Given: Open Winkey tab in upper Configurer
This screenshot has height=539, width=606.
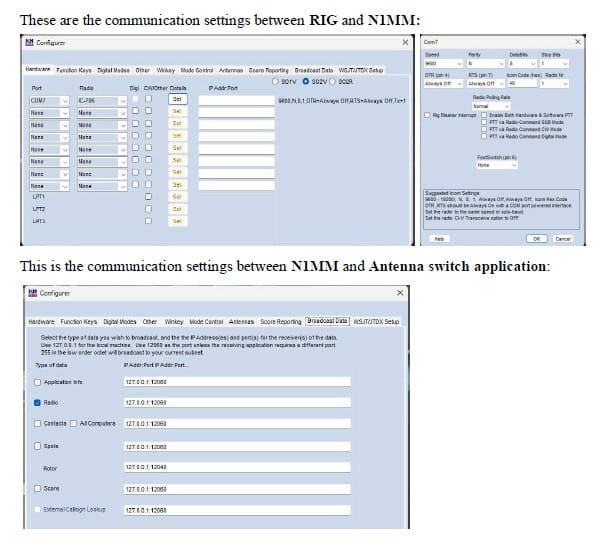Looking at the screenshot, I should coord(165,70).
